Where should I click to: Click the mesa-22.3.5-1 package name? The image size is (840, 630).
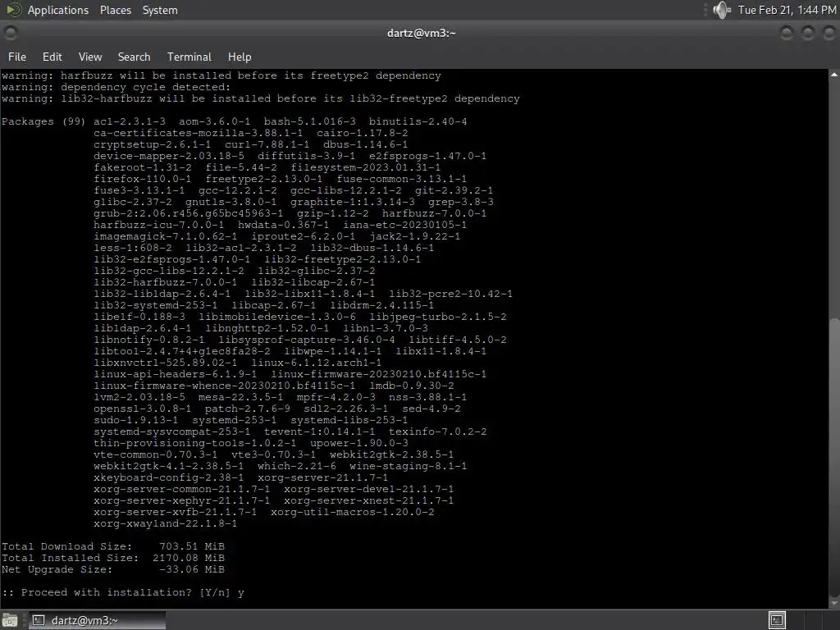click(240, 397)
